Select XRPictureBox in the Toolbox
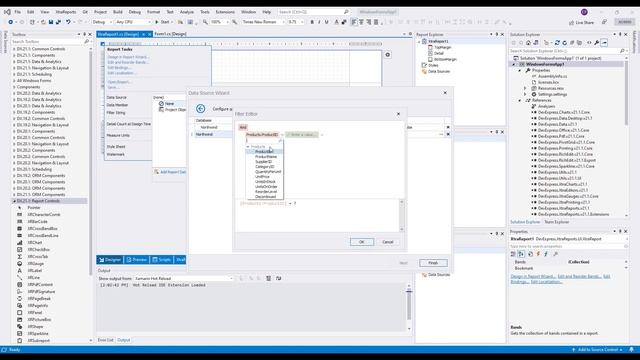 pyautogui.click(x=39, y=320)
